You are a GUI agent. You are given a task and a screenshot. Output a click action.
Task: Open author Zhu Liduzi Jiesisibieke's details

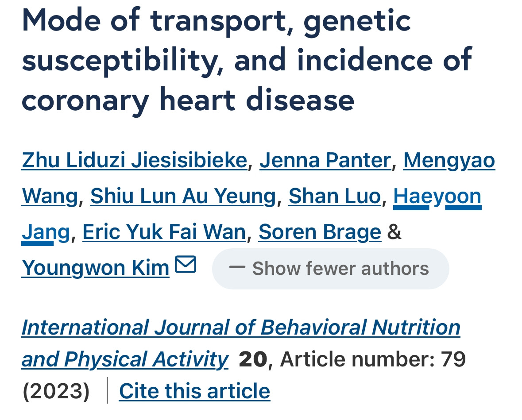pyautogui.click(x=135, y=160)
